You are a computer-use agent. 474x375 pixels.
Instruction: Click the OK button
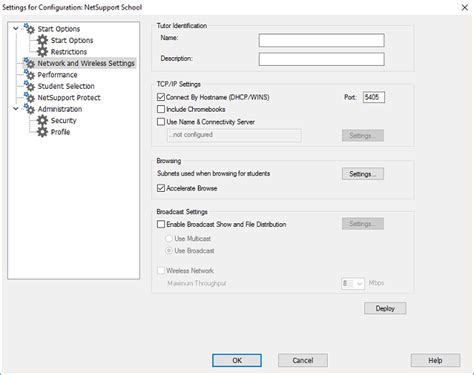[x=237, y=360]
